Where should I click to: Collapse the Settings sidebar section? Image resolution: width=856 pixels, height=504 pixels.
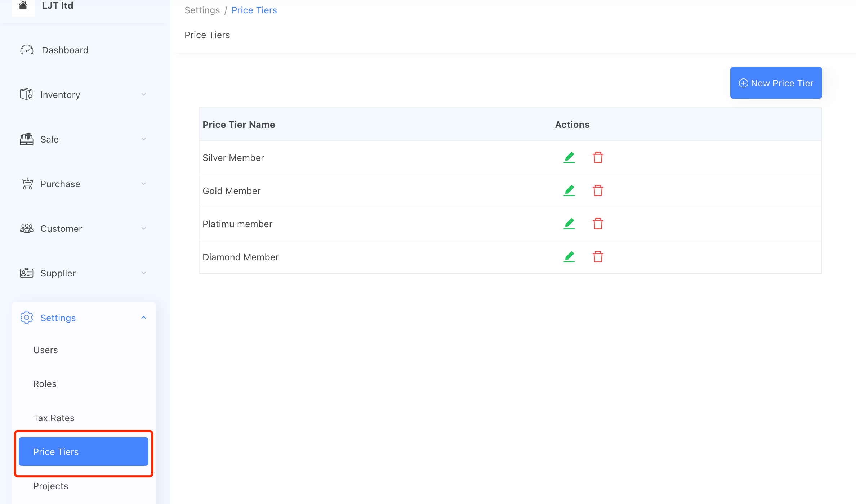pos(143,318)
